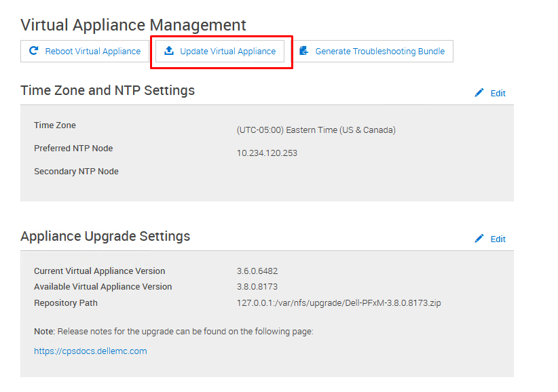Click the Repository Path zip file value
The image size is (558, 392).
(339, 303)
